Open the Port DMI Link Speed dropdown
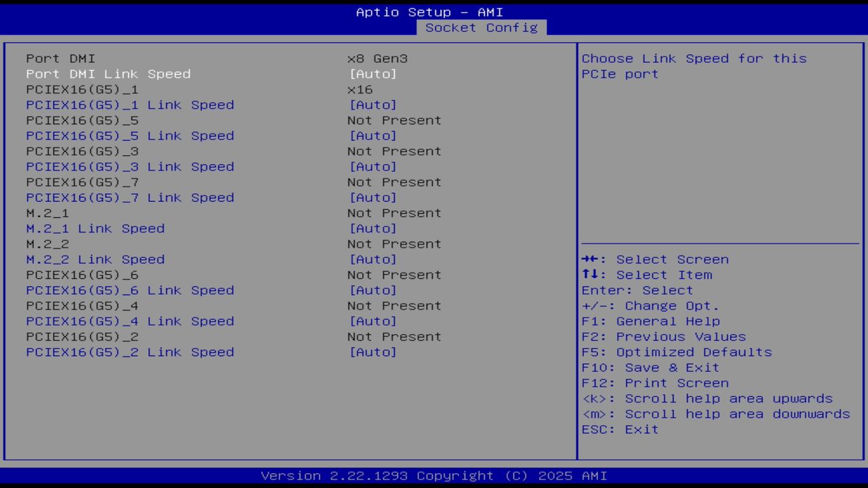The height and width of the screenshot is (488, 868). pos(109,74)
